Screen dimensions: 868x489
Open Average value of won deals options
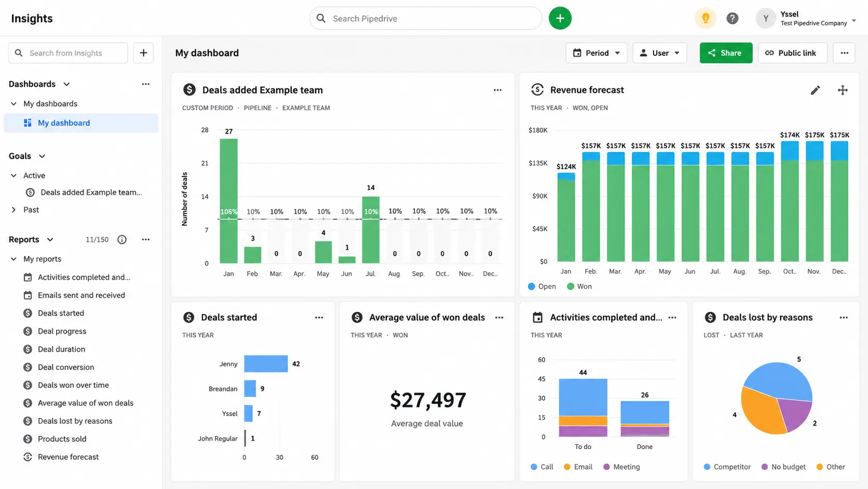click(x=499, y=318)
